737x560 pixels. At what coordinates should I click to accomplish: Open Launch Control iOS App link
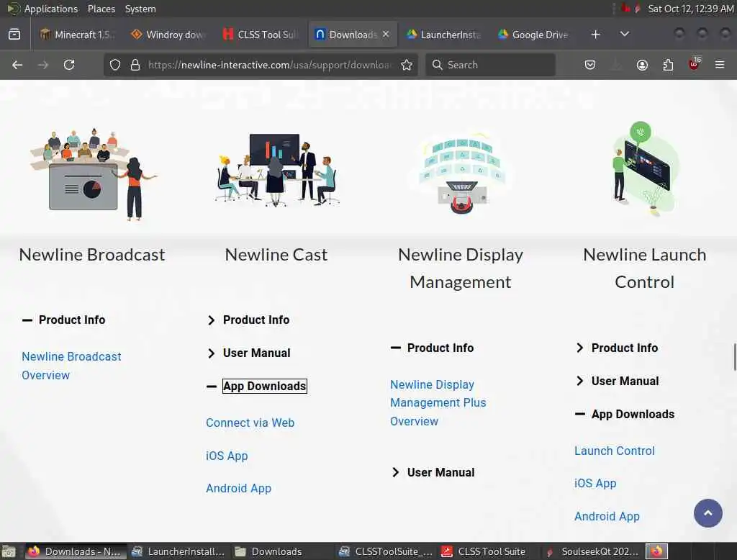tap(595, 484)
